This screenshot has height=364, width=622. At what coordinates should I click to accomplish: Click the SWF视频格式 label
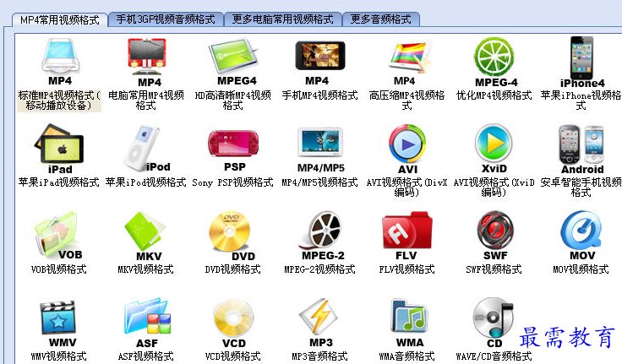(x=494, y=269)
